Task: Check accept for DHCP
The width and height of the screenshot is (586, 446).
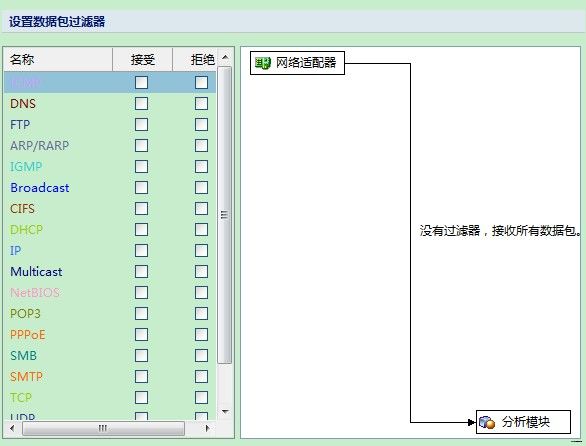Action: [141, 229]
